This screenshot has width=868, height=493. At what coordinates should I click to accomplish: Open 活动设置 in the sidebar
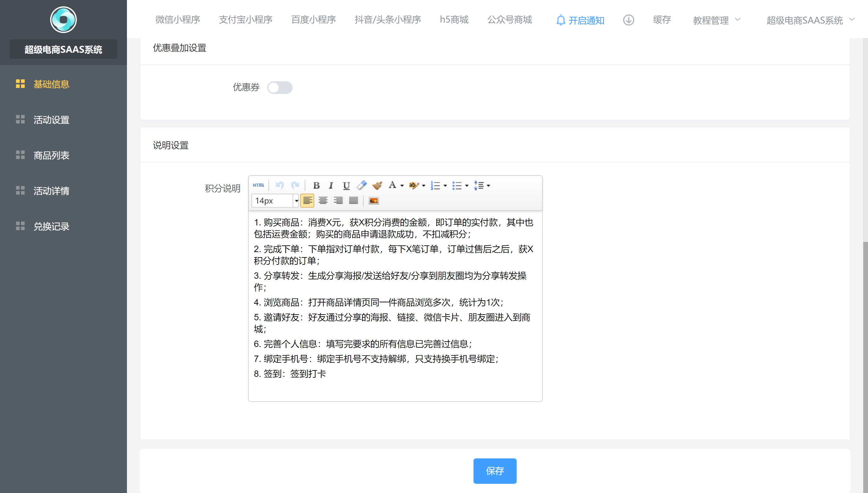51,120
